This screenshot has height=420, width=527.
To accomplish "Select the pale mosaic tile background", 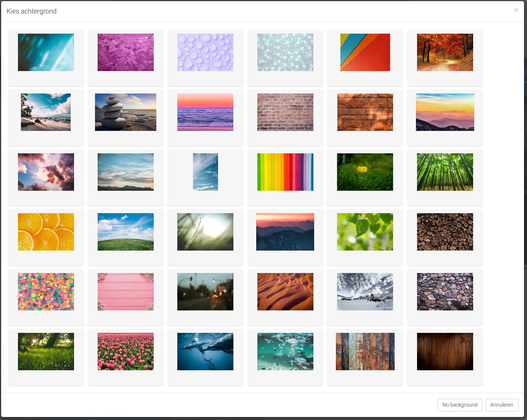I will 285,52.
